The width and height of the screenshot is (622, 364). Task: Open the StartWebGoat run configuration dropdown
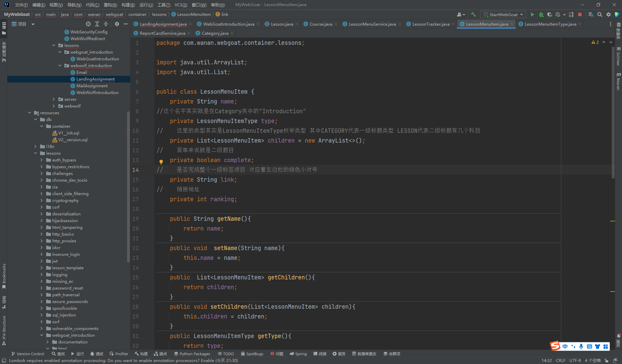click(503, 14)
